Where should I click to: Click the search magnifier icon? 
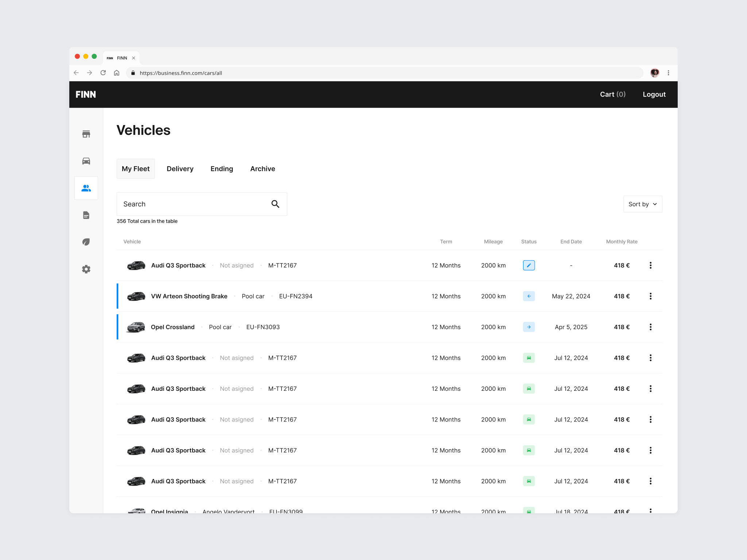click(x=275, y=204)
